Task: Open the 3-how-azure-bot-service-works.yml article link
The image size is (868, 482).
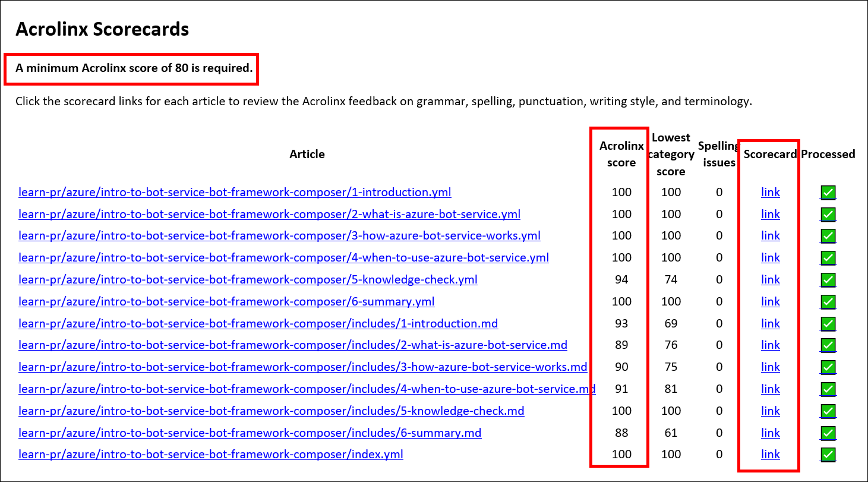Action: 279,235
